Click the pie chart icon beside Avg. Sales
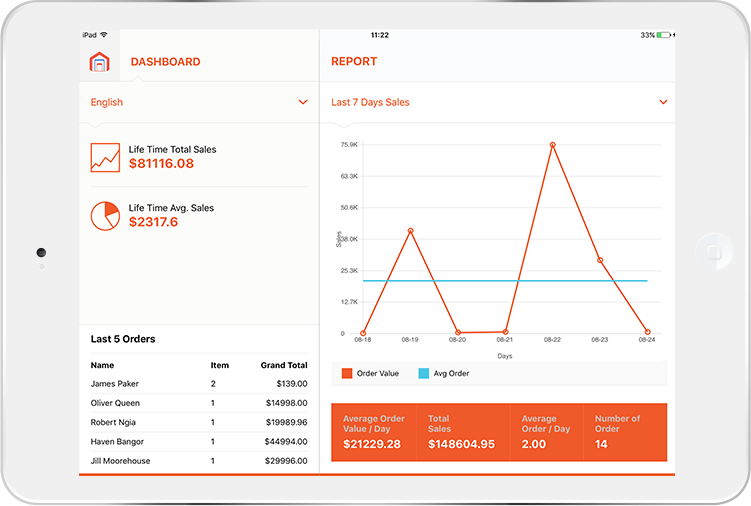This screenshot has height=506, width=751. point(105,215)
